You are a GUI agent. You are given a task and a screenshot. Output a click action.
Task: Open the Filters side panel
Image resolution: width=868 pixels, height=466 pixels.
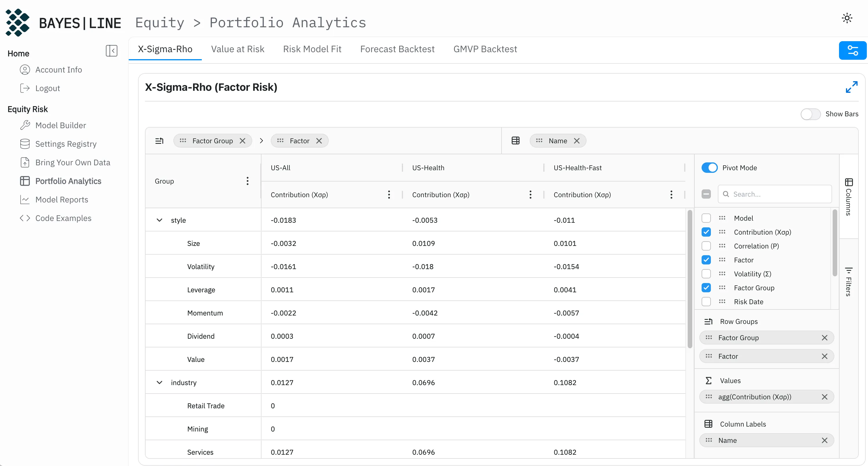click(x=849, y=282)
